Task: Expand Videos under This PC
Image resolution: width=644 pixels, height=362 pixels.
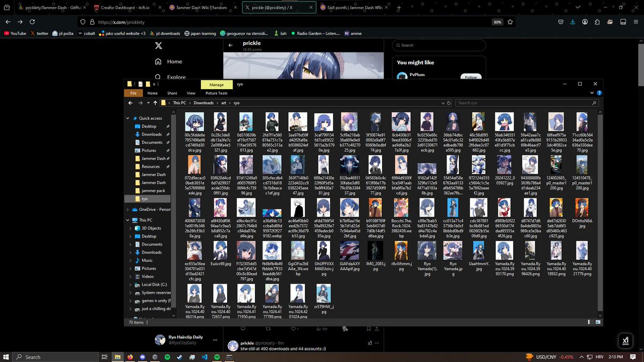Action: click(131, 276)
